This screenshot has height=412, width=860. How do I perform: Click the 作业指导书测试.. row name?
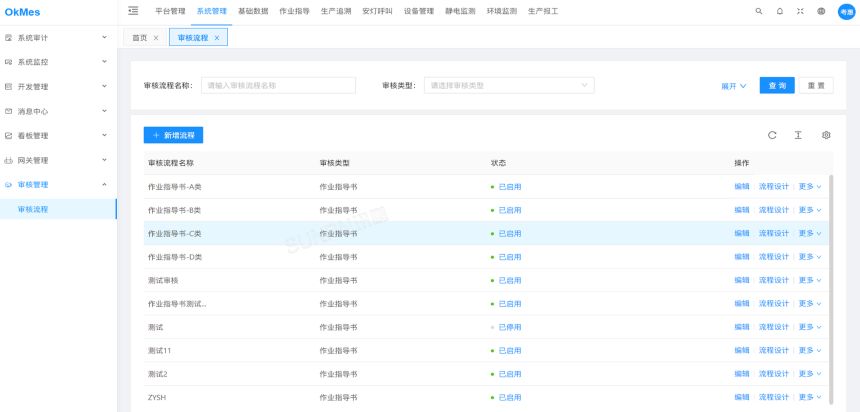(x=177, y=304)
